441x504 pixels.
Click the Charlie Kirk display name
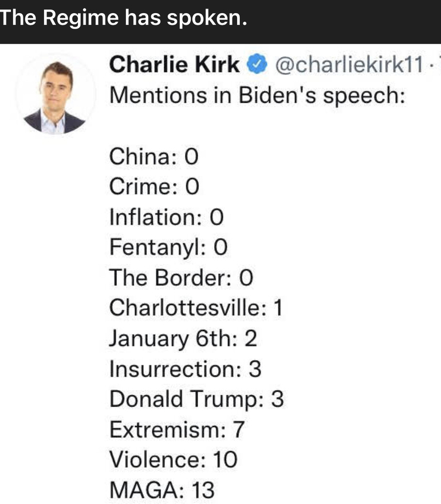click(x=174, y=65)
